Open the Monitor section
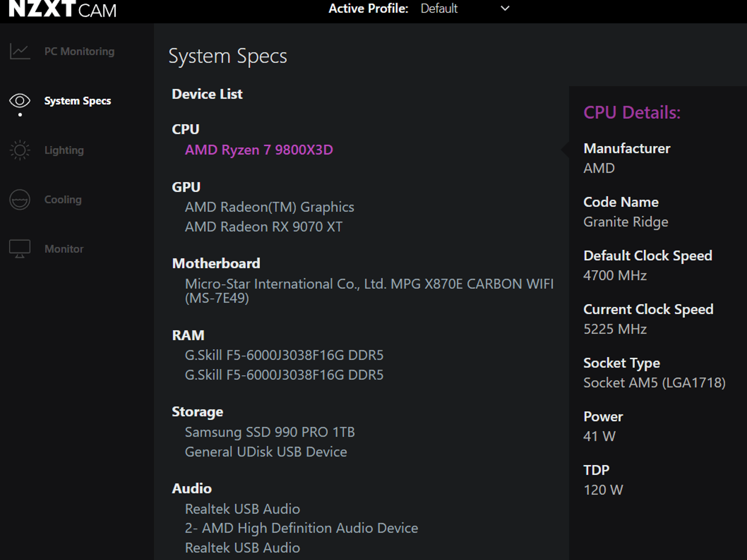Viewport: 747px width, 560px height. pos(64,249)
